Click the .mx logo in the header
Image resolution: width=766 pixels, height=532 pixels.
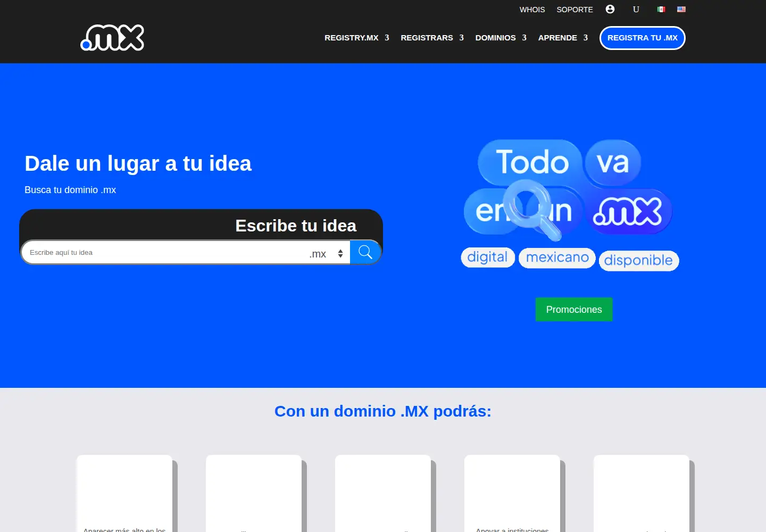click(x=112, y=38)
